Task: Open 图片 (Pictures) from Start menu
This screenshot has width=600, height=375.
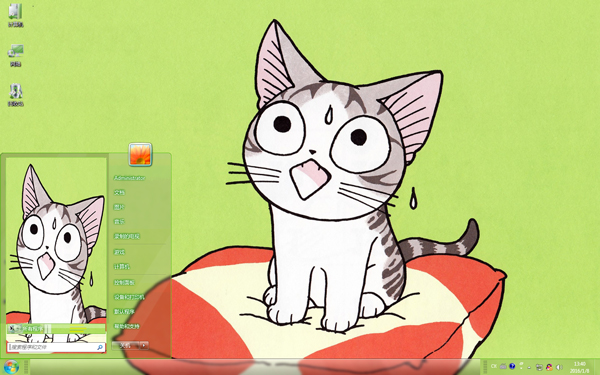Action: [119, 207]
